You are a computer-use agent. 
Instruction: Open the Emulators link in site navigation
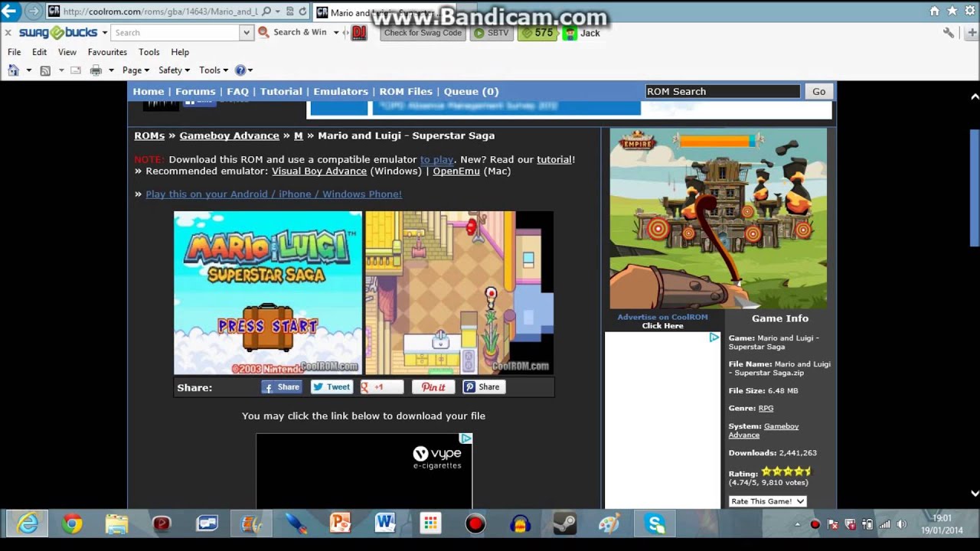coord(341,91)
